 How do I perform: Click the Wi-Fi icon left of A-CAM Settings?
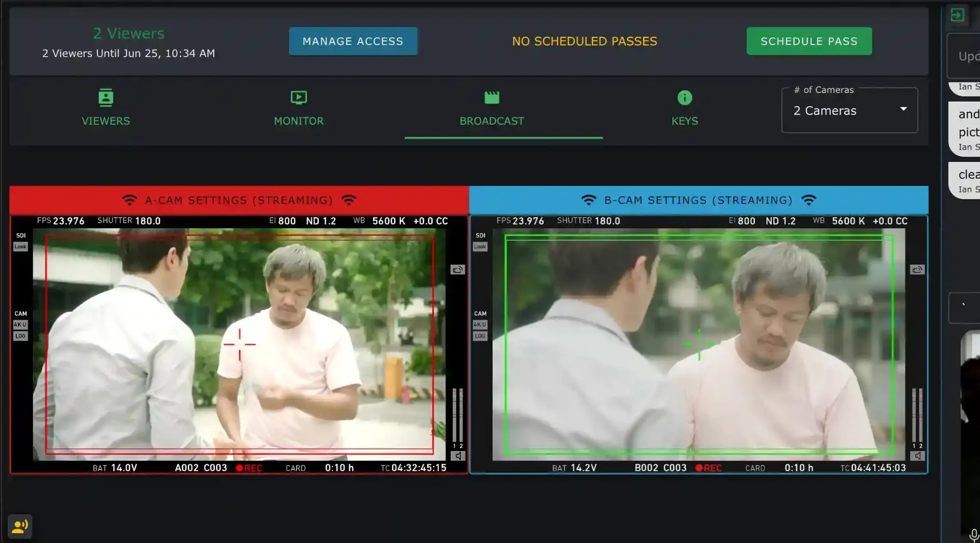pos(130,200)
